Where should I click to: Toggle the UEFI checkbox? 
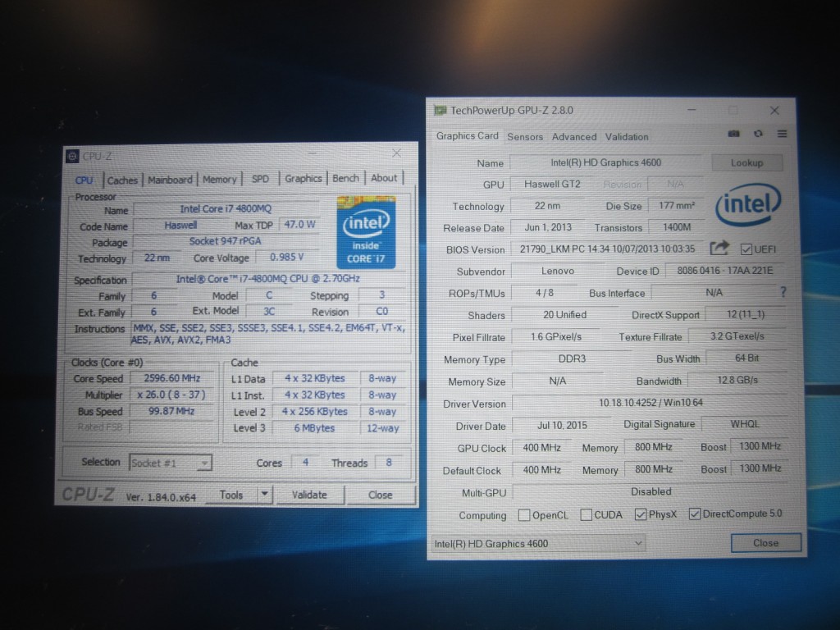tap(746, 249)
